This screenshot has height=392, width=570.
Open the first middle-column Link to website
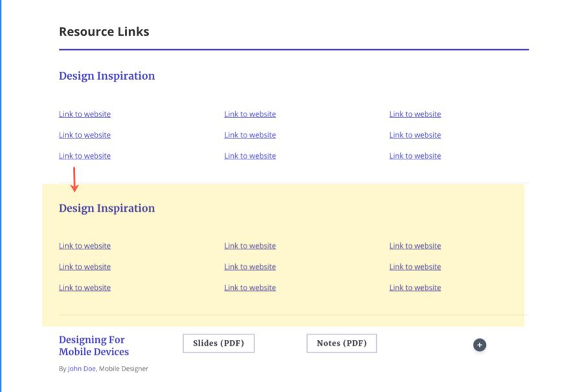tap(250, 114)
